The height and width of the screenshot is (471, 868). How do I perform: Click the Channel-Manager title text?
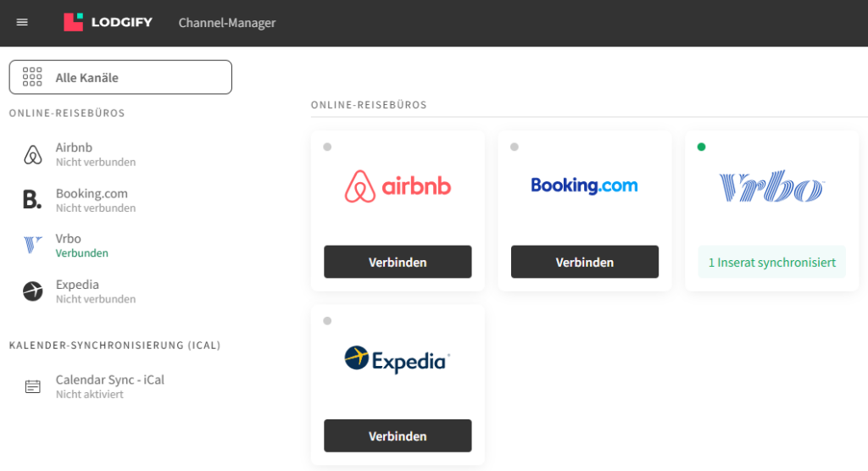pyautogui.click(x=227, y=23)
